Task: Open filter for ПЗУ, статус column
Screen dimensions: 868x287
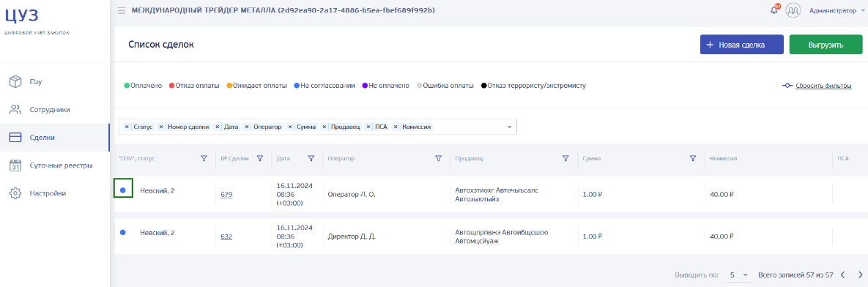Action: (x=204, y=159)
